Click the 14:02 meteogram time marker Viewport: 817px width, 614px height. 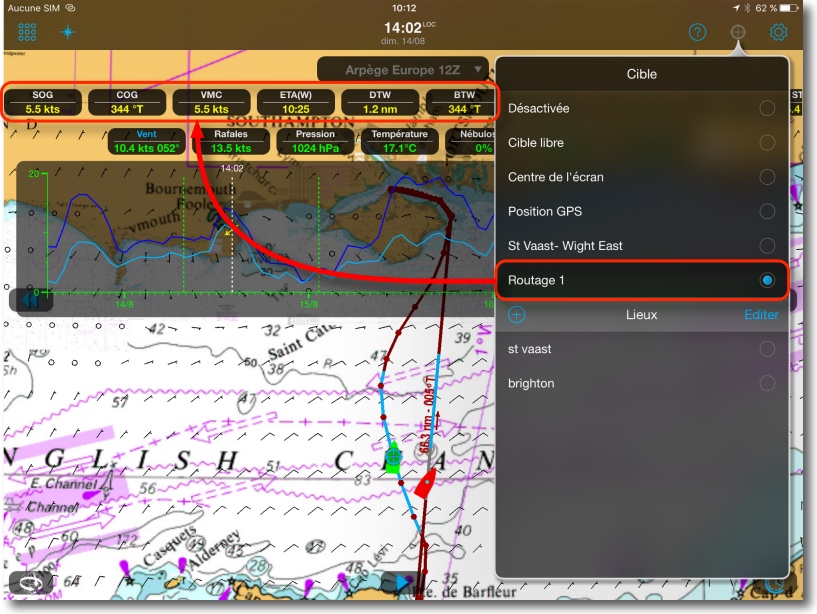[x=232, y=168]
